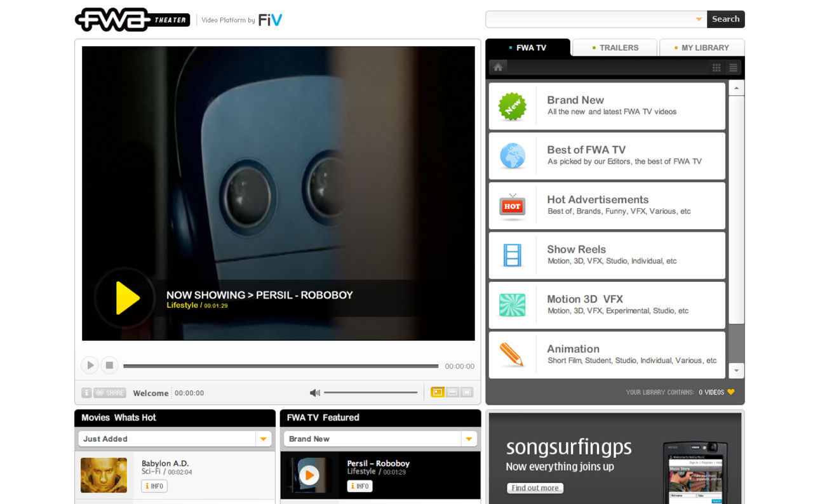Click the Babylon A.D. title
Viewport: 813px width, 504px height.
pyautogui.click(x=165, y=463)
